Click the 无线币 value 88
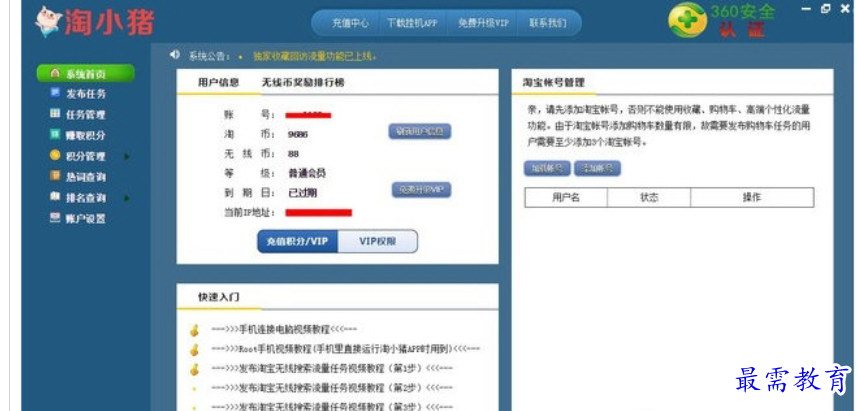The height and width of the screenshot is (411, 857). (294, 154)
